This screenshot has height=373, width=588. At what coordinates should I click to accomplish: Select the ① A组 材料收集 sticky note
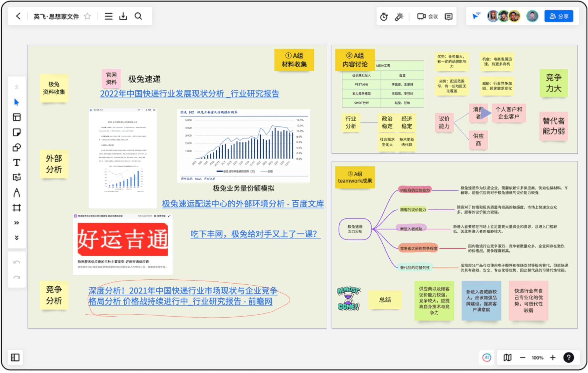tap(294, 60)
